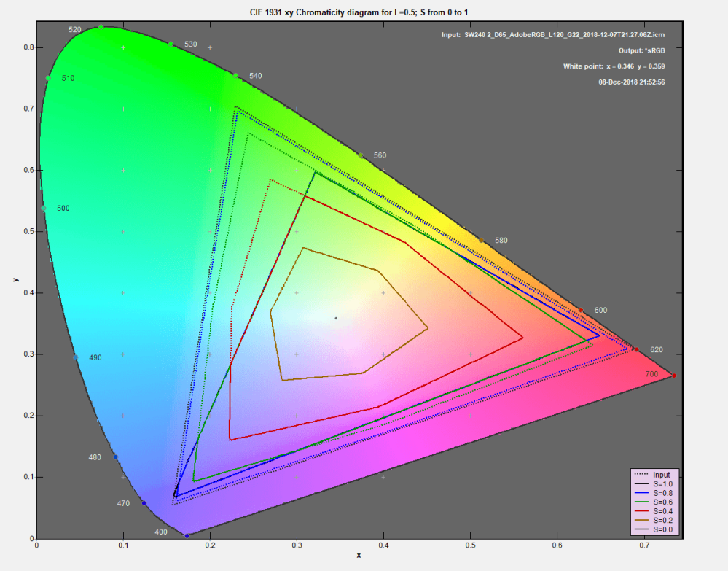Click the "500" wavelength label
The image size is (728, 571).
pyautogui.click(x=63, y=209)
